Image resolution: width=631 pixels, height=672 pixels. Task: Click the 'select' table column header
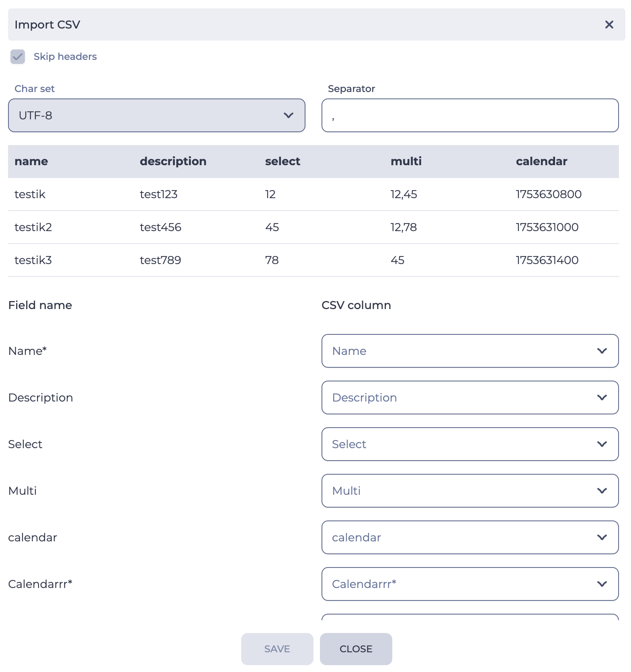[283, 162]
